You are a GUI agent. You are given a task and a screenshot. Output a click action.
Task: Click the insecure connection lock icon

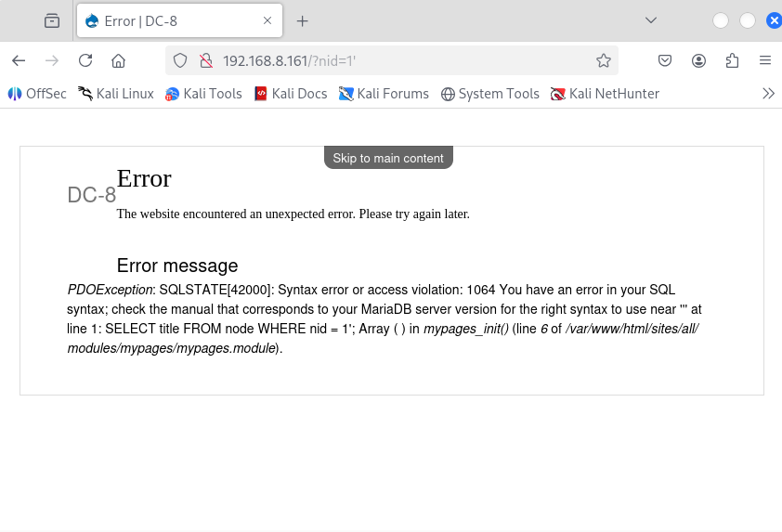pyautogui.click(x=206, y=60)
